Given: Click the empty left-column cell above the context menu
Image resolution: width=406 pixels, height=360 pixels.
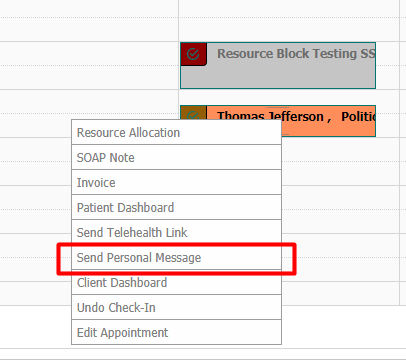Looking at the screenshot, I should [89, 101].
